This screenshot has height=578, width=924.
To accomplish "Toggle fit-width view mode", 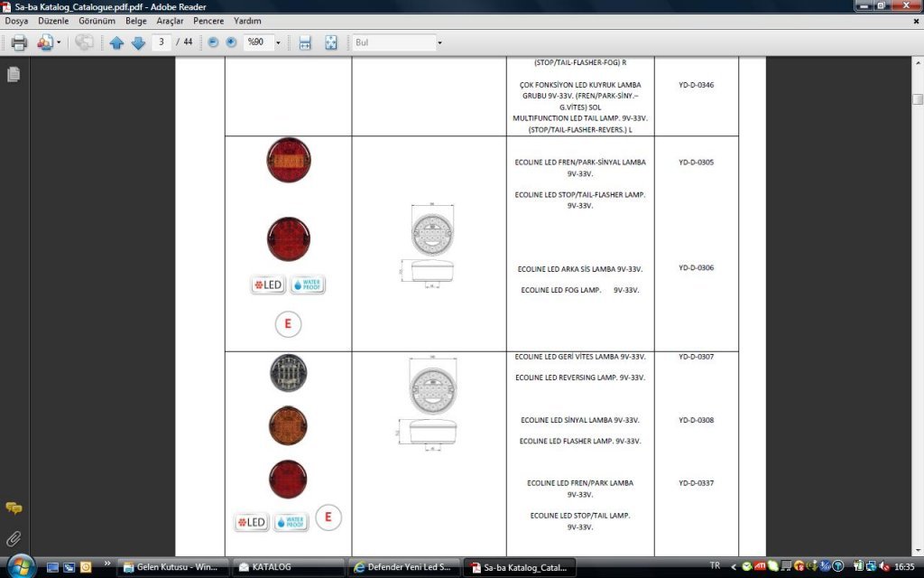I will click(304, 42).
